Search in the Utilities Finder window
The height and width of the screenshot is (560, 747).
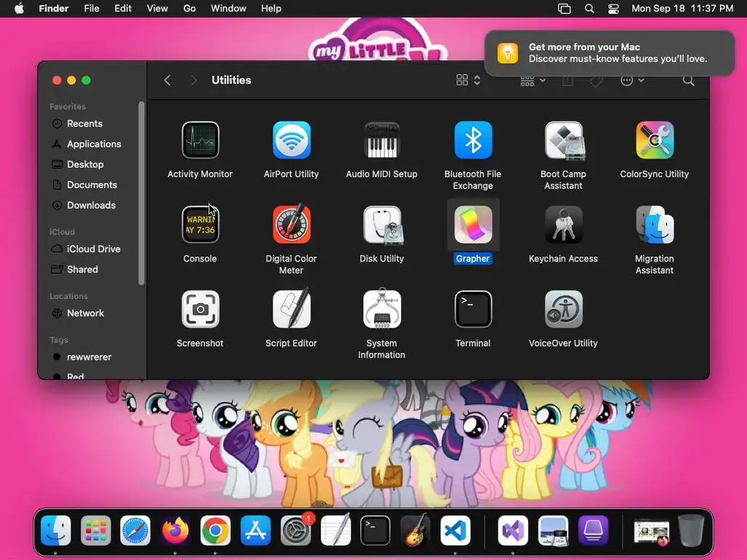(x=689, y=80)
